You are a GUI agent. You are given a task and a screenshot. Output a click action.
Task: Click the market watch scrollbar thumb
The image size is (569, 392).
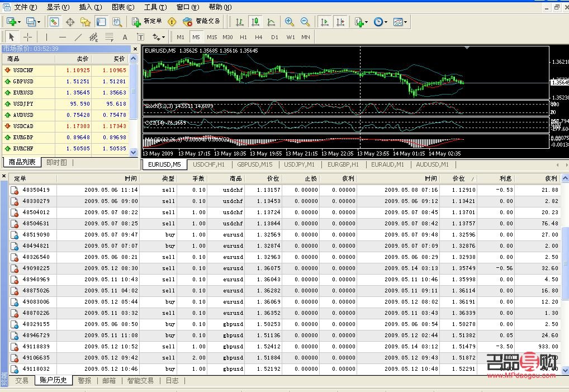coord(134,92)
